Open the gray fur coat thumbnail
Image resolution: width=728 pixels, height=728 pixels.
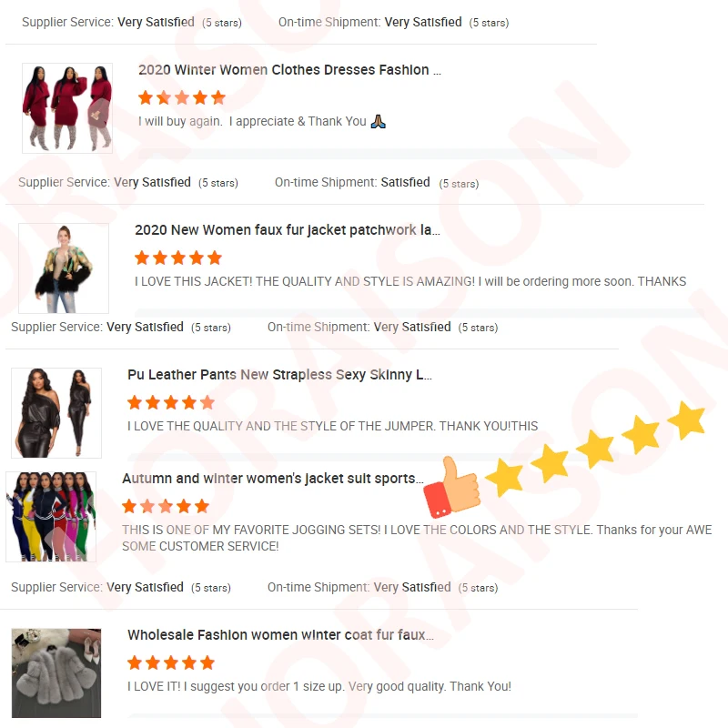tap(56, 673)
